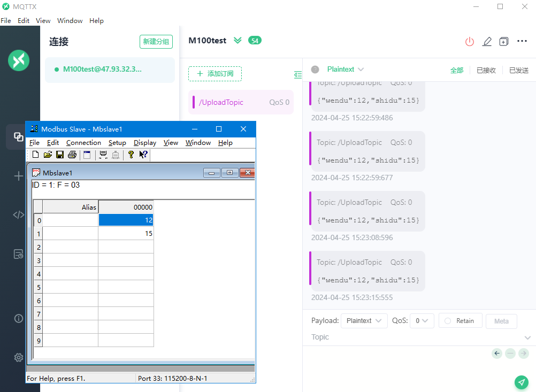Open the more options ellipsis menu
Image resolution: width=536 pixels, height=392 pixels.
[x=522, y=41]
